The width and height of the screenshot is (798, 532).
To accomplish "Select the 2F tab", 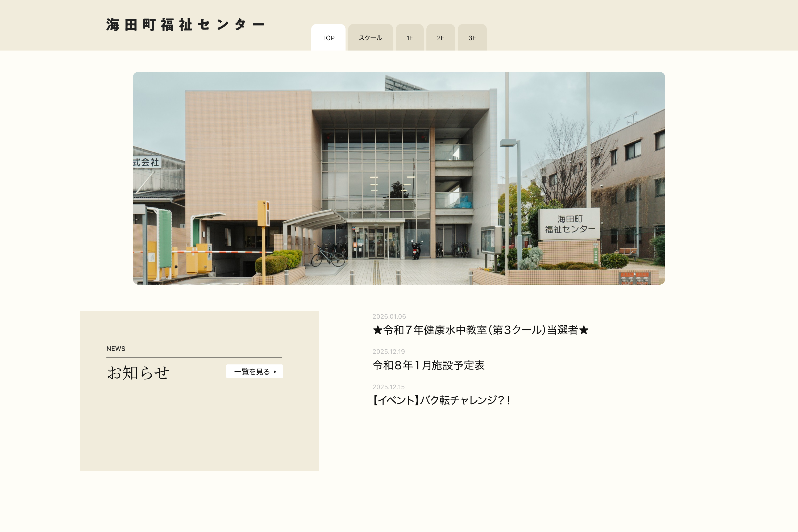I will [440, 38].
